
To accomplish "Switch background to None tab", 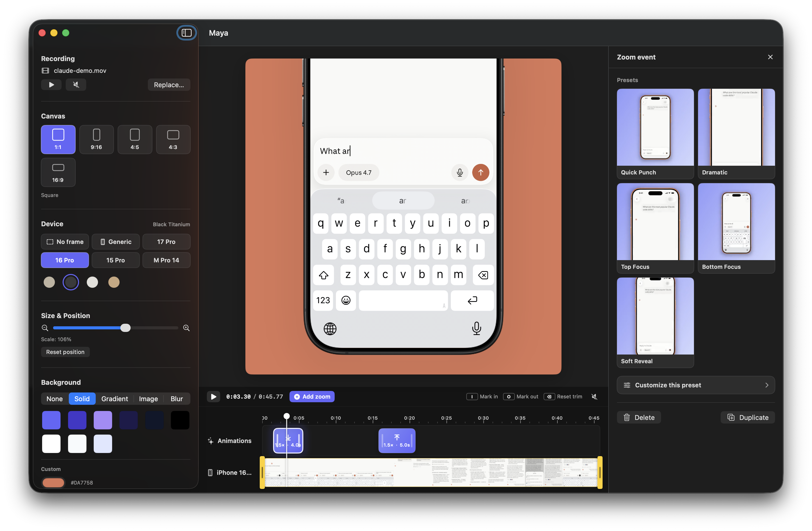I will 55,398.
